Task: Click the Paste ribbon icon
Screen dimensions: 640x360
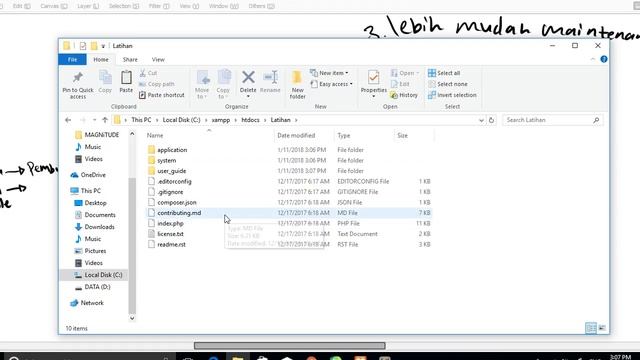Action: [126, 77]
